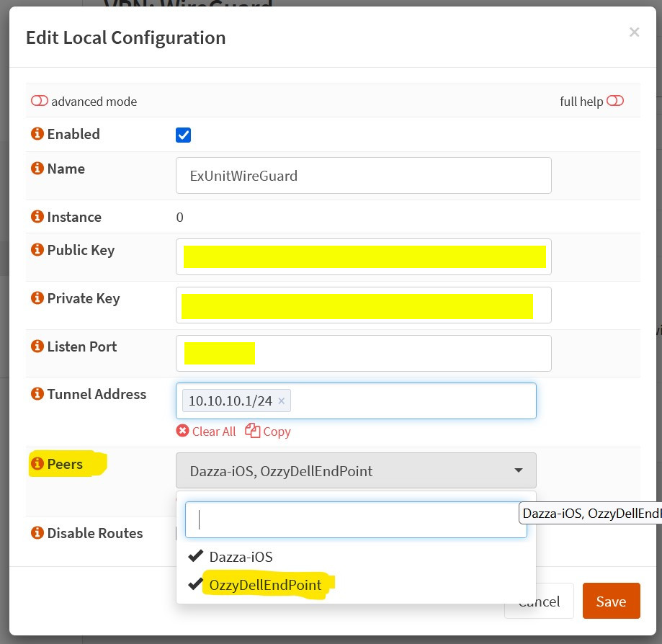Click the Disable Routes label
The width and height of the screenshot is (662, 644).
[x=95, y=533]
